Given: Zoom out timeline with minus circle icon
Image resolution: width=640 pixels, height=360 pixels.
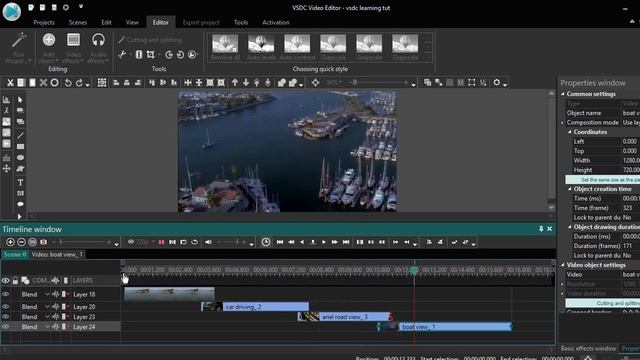Looking at the screenshot, I should 21,242.
